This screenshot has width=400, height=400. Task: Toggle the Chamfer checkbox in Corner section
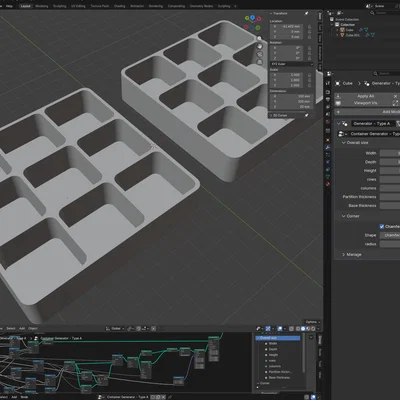(382, 226)
